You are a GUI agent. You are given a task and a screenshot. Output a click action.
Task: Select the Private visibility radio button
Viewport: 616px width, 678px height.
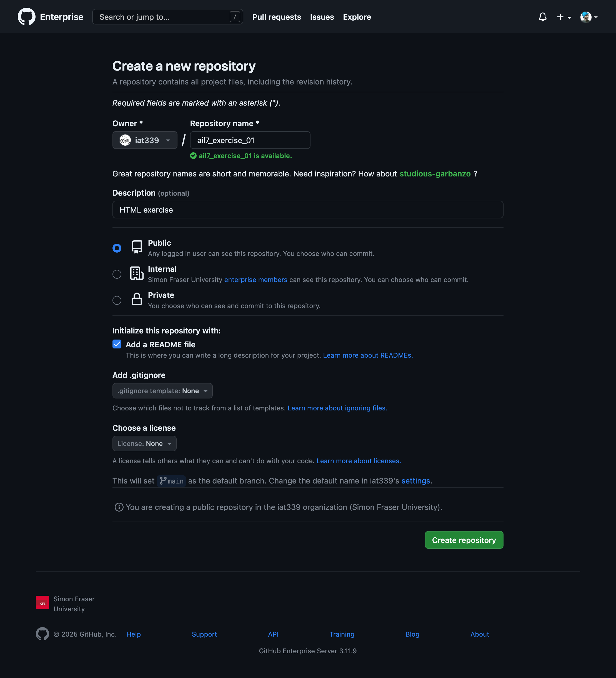(117, 300)
